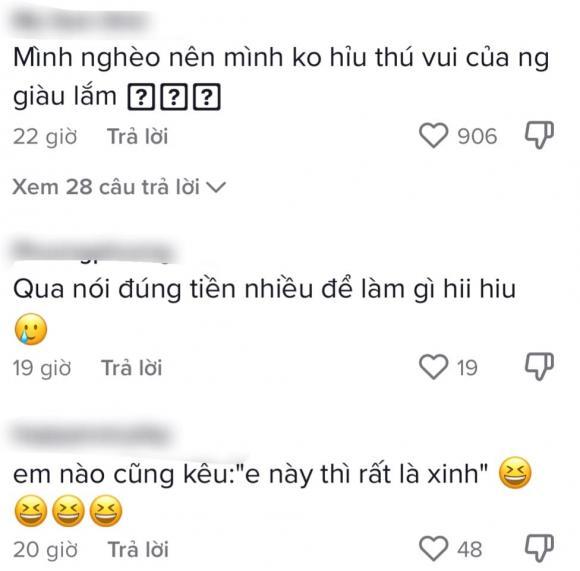Expand "Xem 28 câu trả lời" replies

(119, 187)
